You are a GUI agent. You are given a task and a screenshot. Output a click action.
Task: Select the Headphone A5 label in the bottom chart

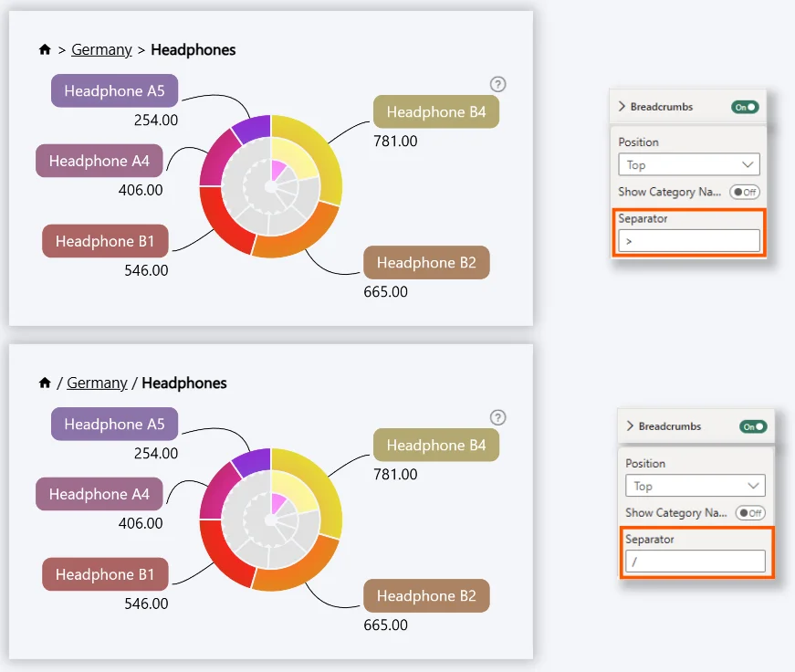coord(114,425)
